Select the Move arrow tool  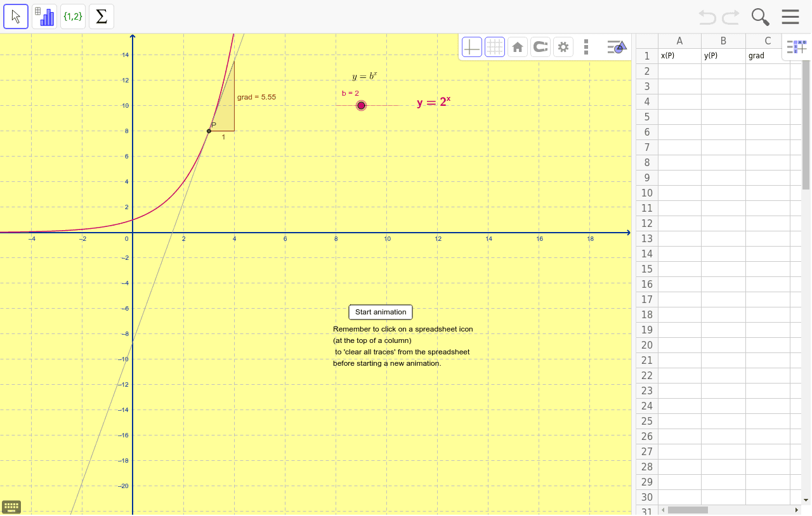pos(16,16)
